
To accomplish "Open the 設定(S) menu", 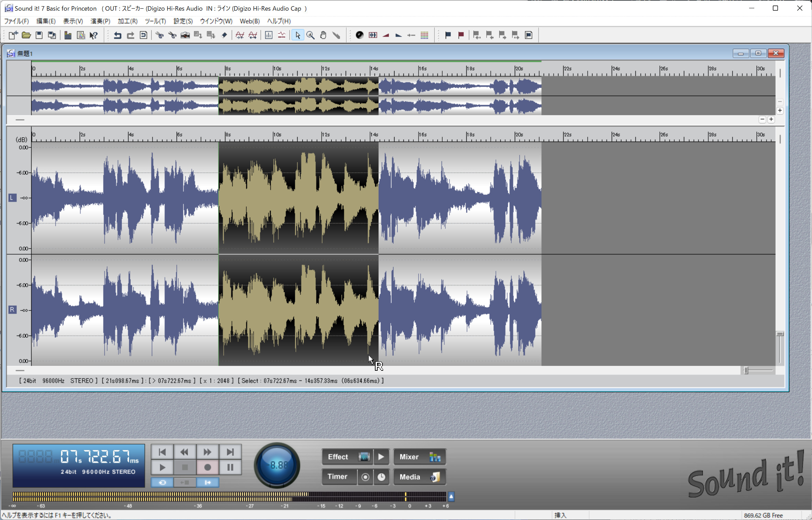I will click(183, 21).
